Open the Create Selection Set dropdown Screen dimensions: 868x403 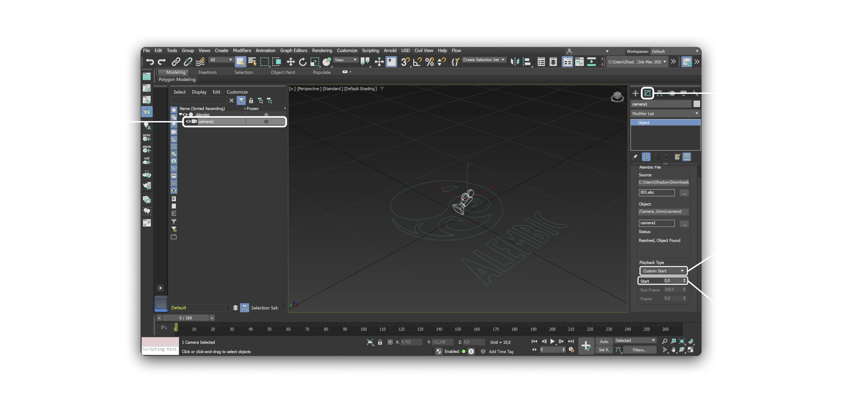pos(484,60)
